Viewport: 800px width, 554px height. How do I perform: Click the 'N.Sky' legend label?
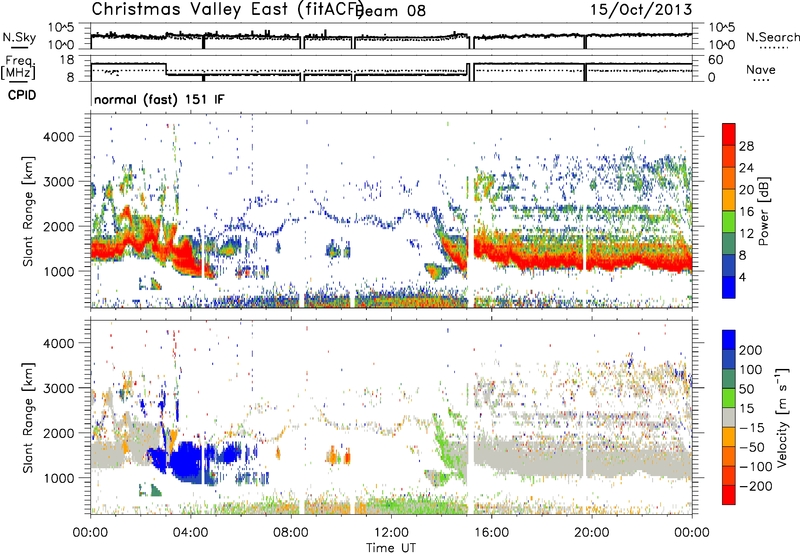coord(19,37)
